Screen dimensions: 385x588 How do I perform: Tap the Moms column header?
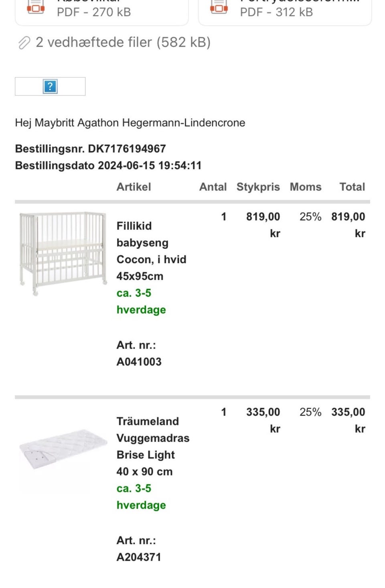click(x=306, y=187)
